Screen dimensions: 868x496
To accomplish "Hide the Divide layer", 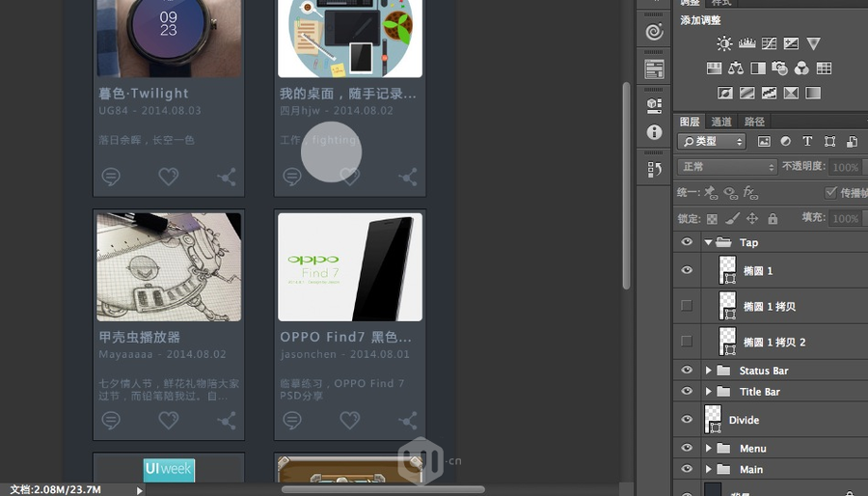I will (x=687, y=419).
